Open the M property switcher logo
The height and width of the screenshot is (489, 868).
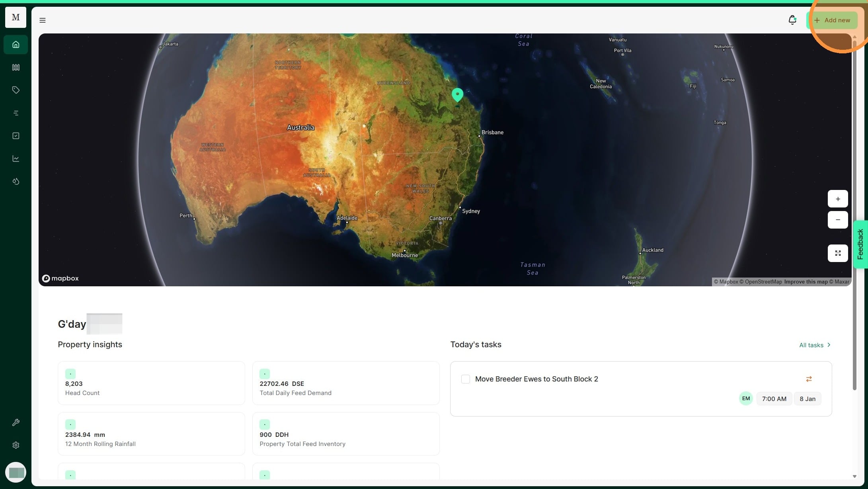[16, 17]
